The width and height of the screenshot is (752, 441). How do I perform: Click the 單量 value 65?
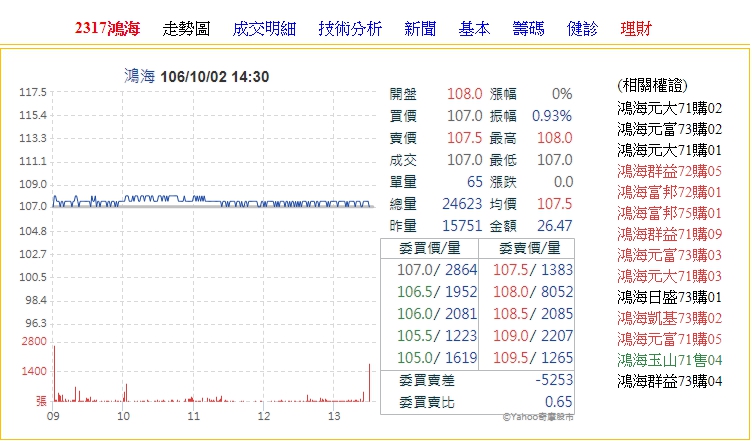click(x=474, y=182)
